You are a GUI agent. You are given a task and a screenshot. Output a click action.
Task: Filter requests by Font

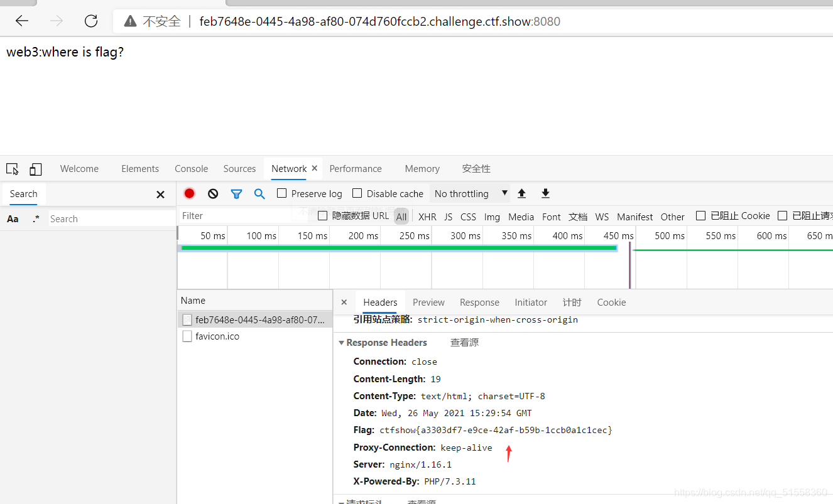click(x=551, y=217)
